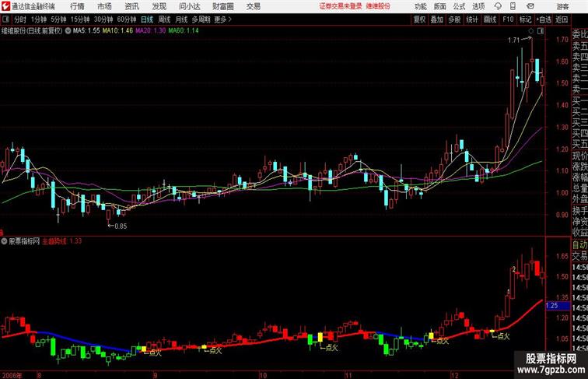The image size is (588, 379).
Task: Open the 发现 menu
Action: (159, 6)
